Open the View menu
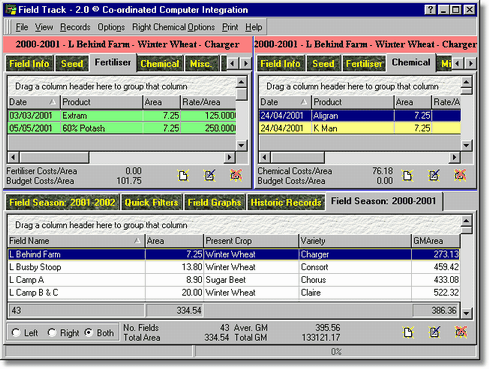This screenshot has width=489, height=369. click(44, 27)
